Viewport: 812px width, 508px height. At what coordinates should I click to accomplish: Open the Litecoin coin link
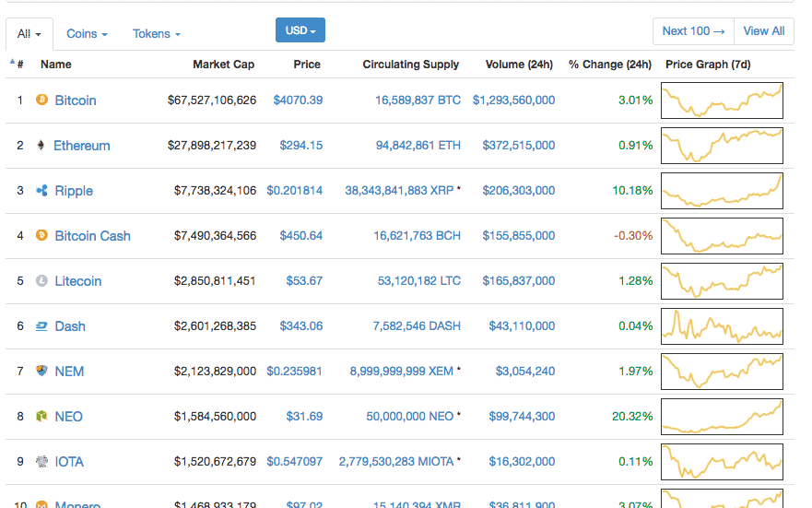point(78,280)
